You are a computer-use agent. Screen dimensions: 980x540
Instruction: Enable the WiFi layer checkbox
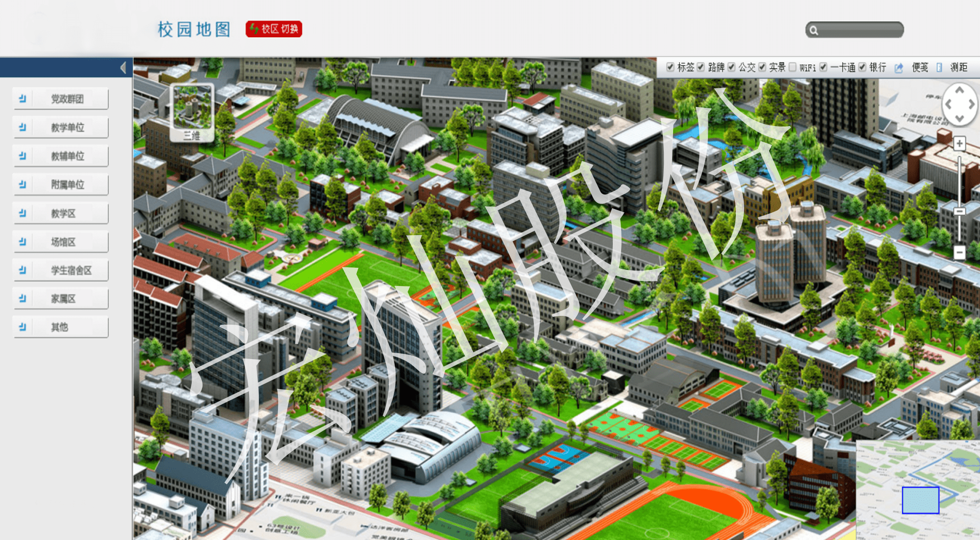793,67
